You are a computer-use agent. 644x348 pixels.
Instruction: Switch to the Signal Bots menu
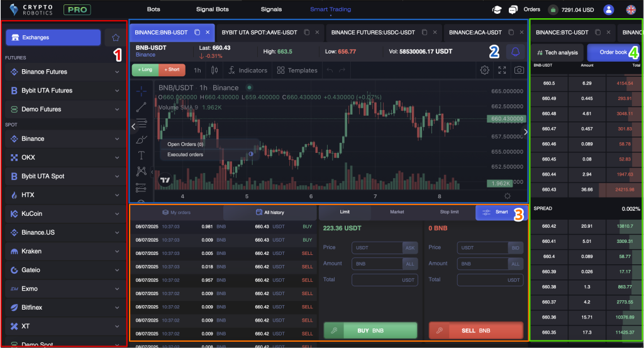point(213,9)
